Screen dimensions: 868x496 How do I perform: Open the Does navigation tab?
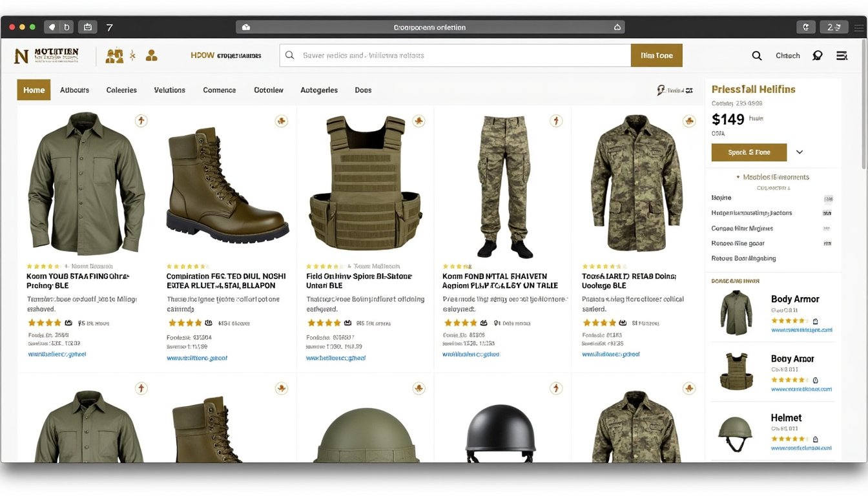pos(363,90)
